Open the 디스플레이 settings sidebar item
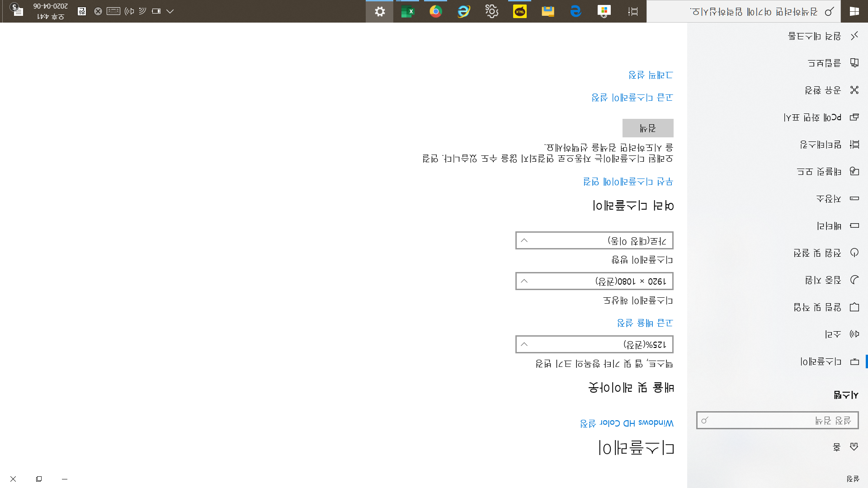 [821, 361]
